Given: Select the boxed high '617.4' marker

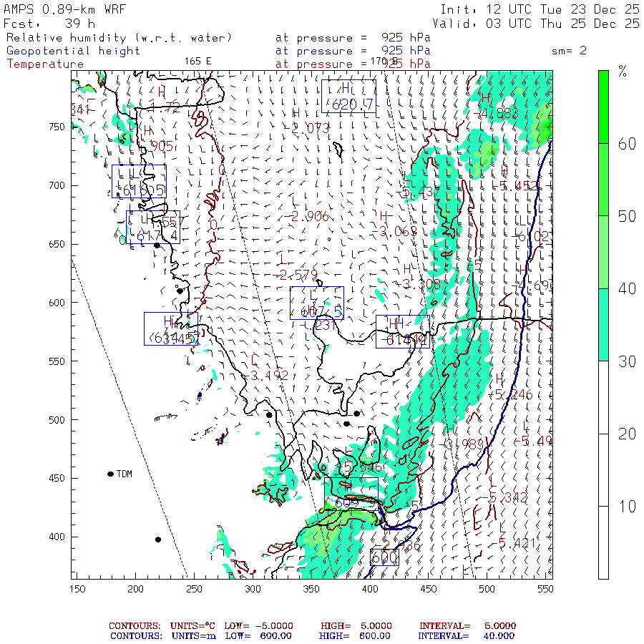Looking at the screenshot, I should 153,227.
